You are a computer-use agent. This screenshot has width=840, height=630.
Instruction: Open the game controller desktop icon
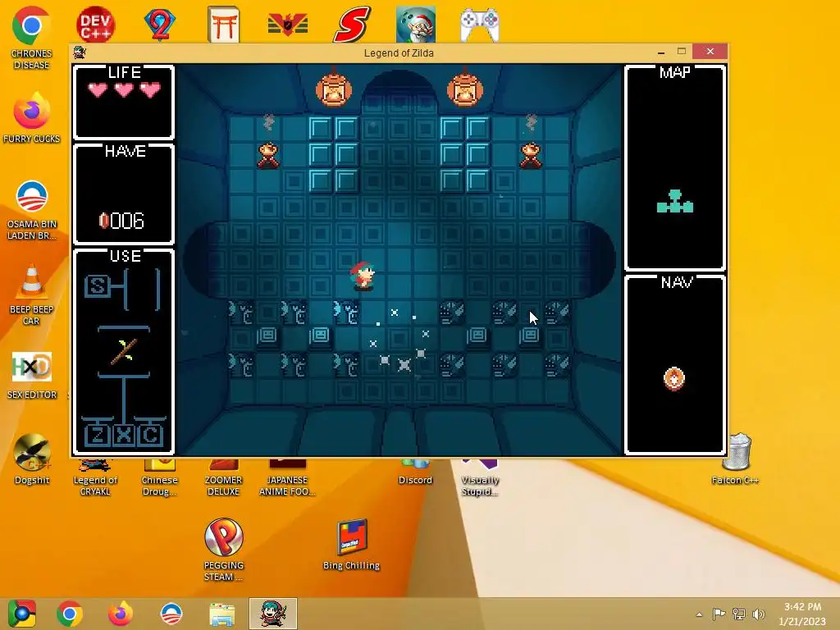click(480, 25)
